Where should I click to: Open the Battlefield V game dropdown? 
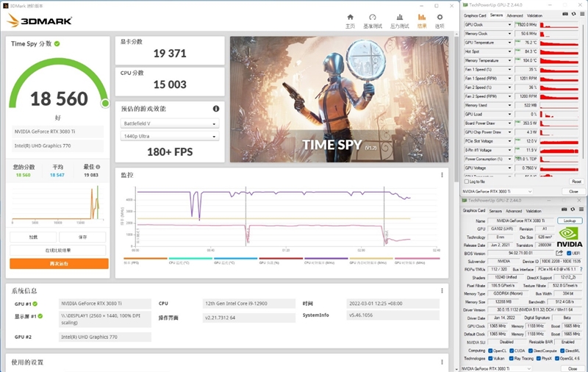pyautogui.click(x=170, y=124)
